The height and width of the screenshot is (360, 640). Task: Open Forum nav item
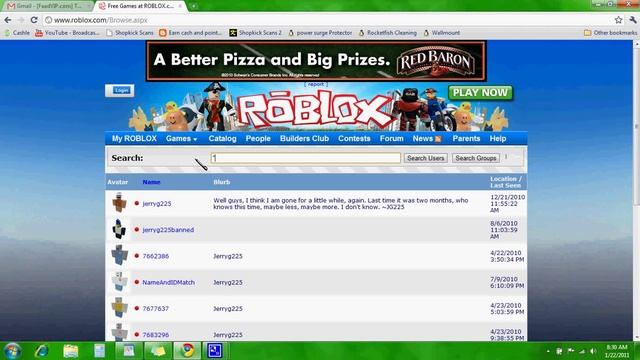click(391, 139)
